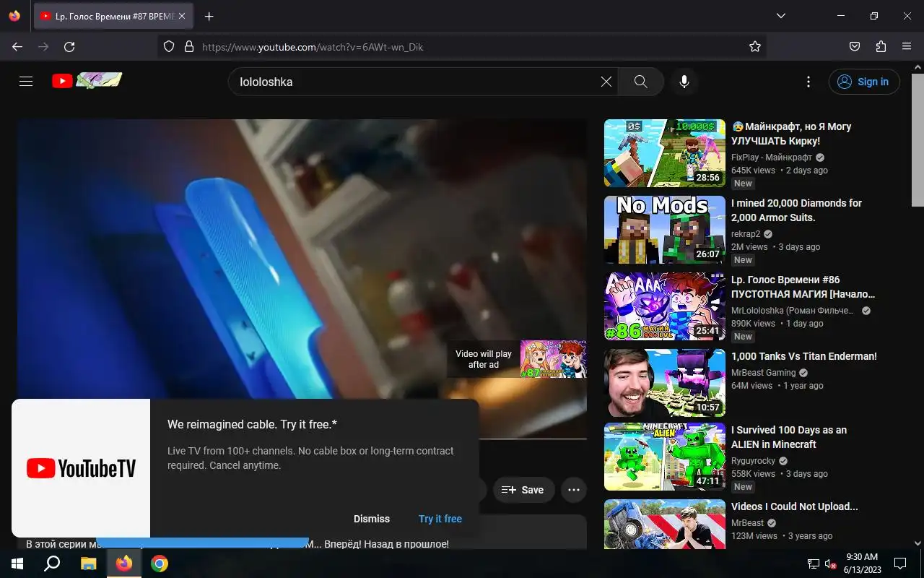Viewport: 924px width, 578px height.
Task: View site security padlock info
Action: pyautogui.click(x=189, y=46)
